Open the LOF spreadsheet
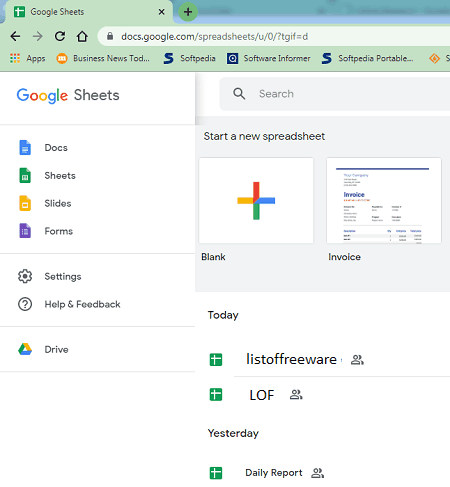 [x=262, y=395]
